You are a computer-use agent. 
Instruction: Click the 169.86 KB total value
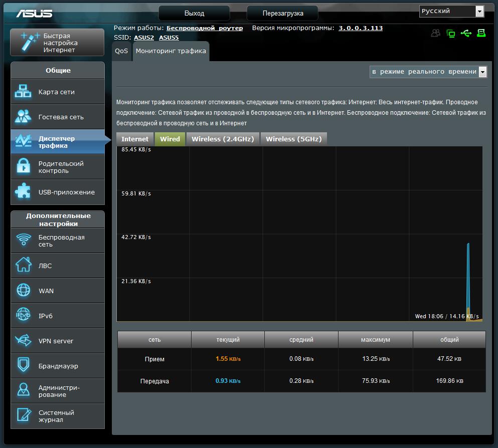click(449, 381)
